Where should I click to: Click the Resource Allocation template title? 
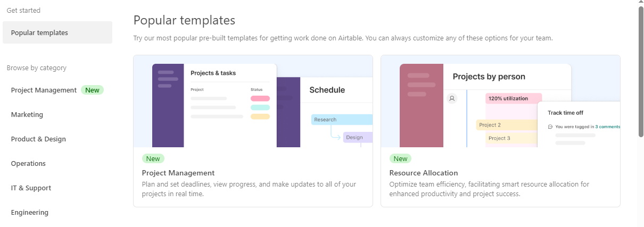tap(424, 173)
